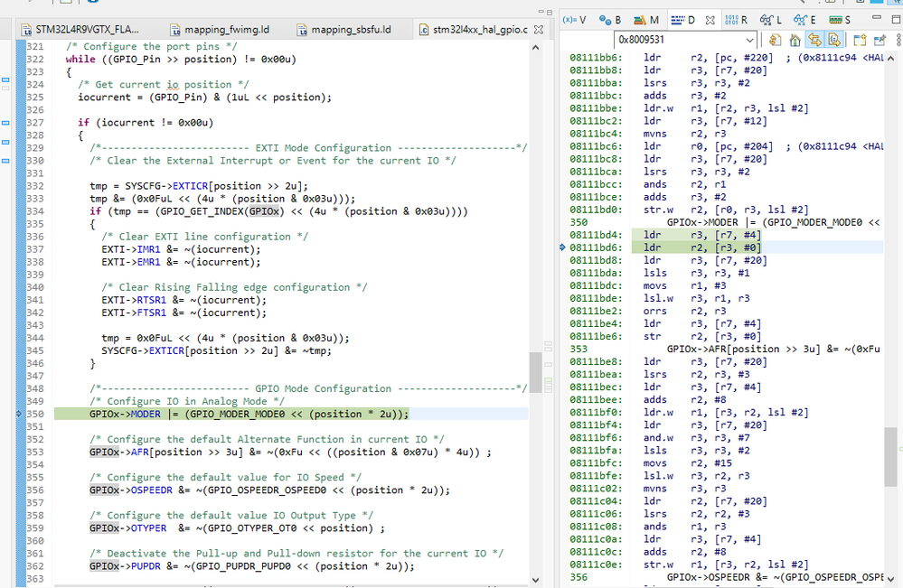903x588 pixels.
Task: Click the RTSR1 field on line 341
Action: point(152,300)
